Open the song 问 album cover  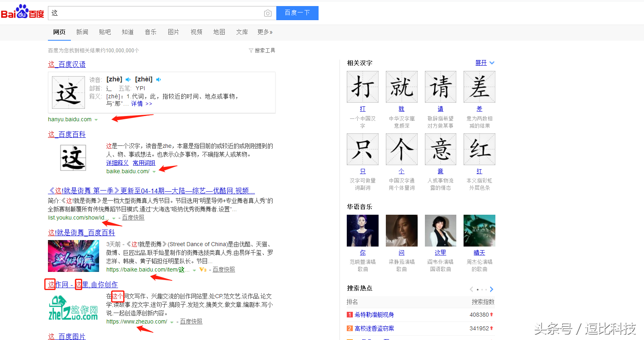402,230
